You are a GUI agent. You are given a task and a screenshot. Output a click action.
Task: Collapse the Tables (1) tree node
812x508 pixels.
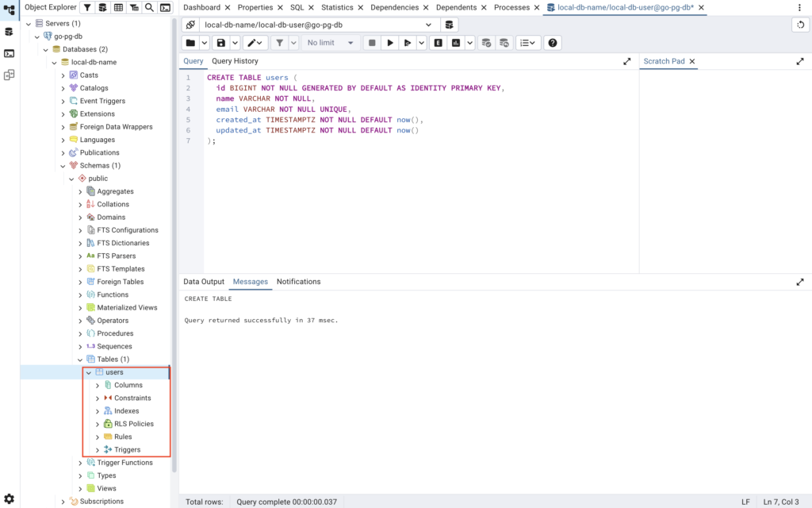click(80, 360)
